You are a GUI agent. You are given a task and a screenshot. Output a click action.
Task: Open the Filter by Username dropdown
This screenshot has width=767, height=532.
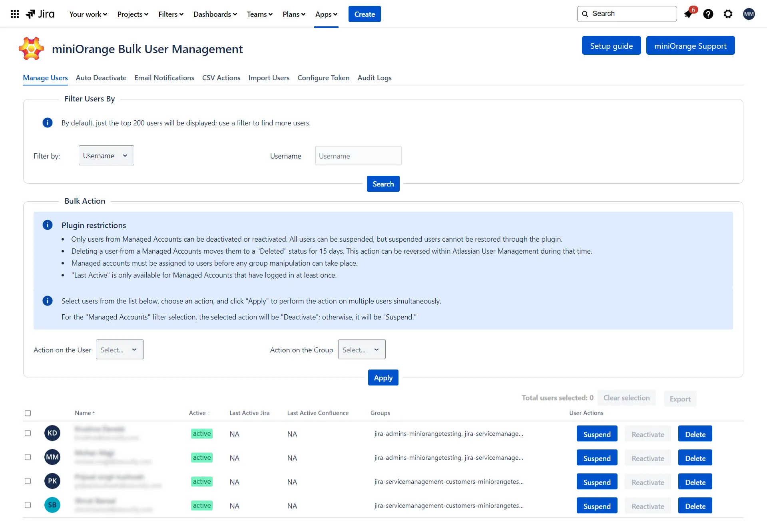(x=106, y=155)
